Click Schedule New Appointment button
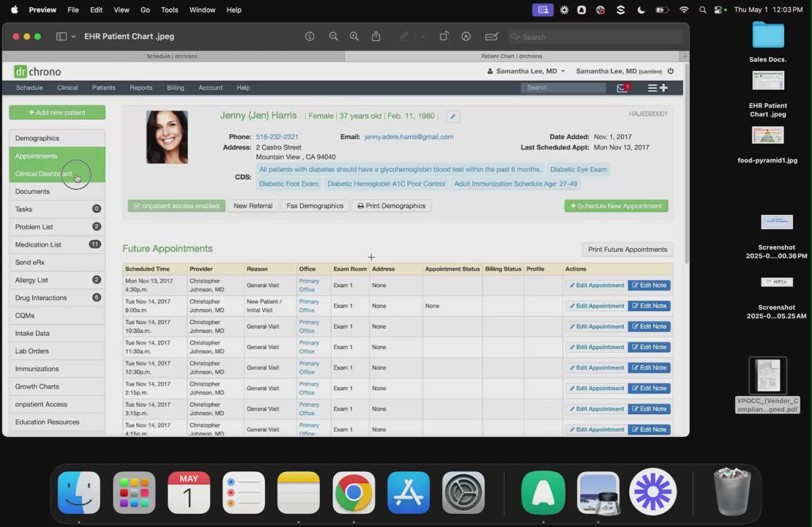Screen dimensions: 812x527 click(x=617, y=206)
